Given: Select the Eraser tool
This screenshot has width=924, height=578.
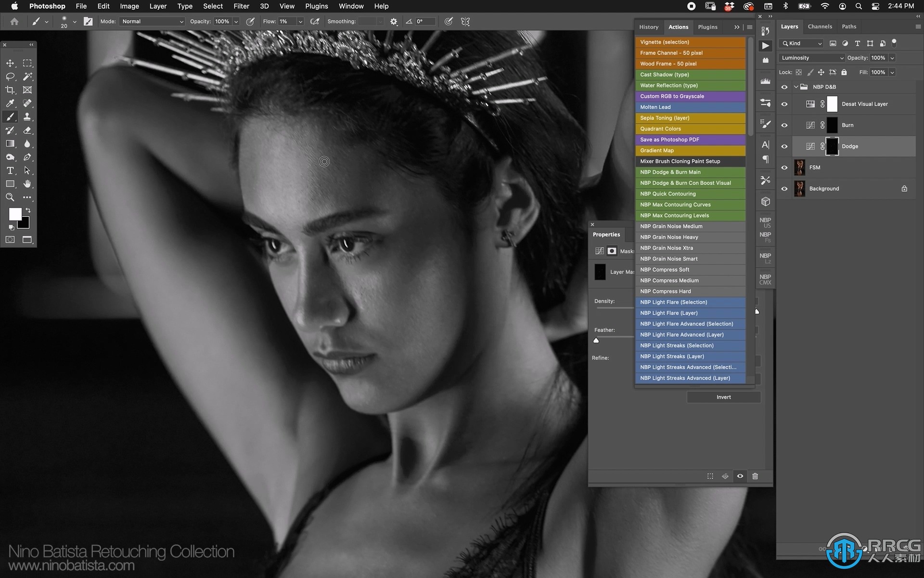Looking at the screenshot, I should pyautogui.click(x=27, y=130).
